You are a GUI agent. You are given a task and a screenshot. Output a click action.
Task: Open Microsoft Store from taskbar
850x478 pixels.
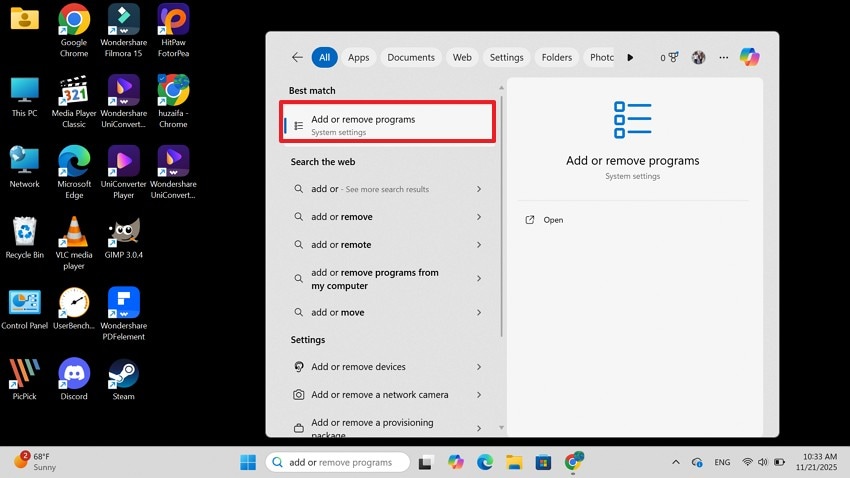coord(543,462)
